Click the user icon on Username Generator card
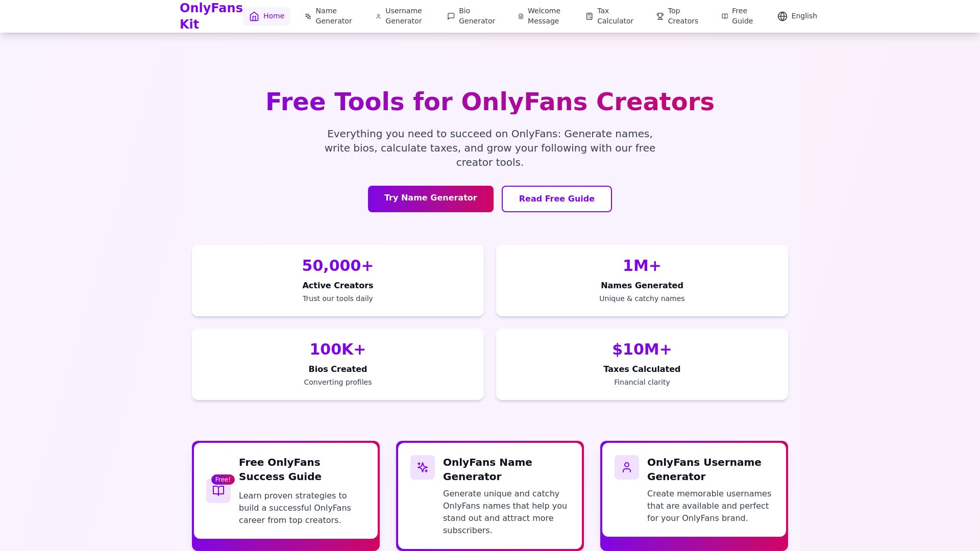 [626, 467]
